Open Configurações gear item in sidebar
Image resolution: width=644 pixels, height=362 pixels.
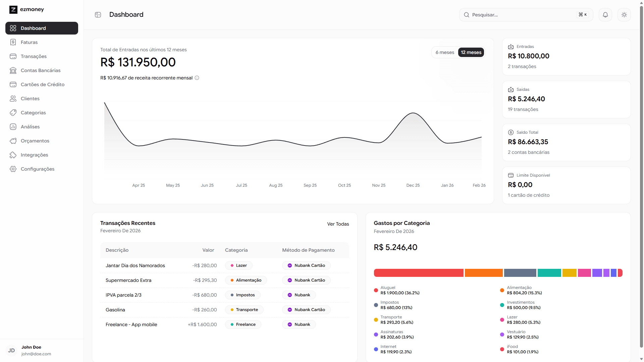click(x=38, y=169)
